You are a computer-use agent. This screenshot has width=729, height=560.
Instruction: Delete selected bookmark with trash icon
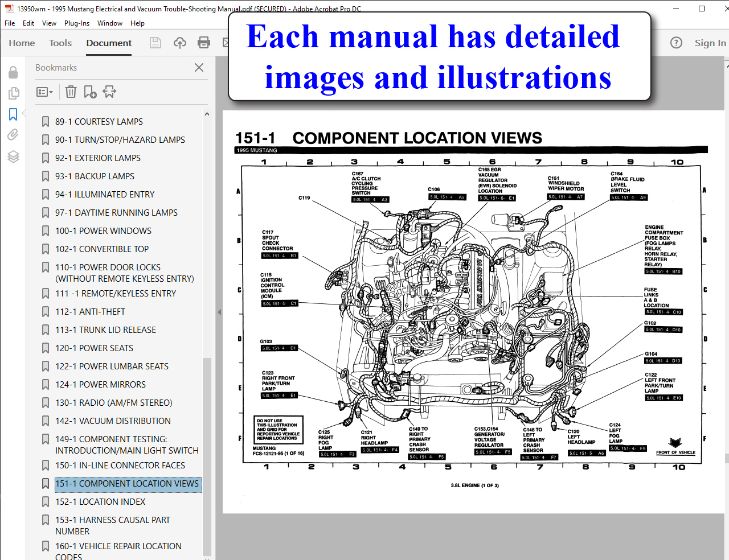pyautogui.click(x=71, y=92)
